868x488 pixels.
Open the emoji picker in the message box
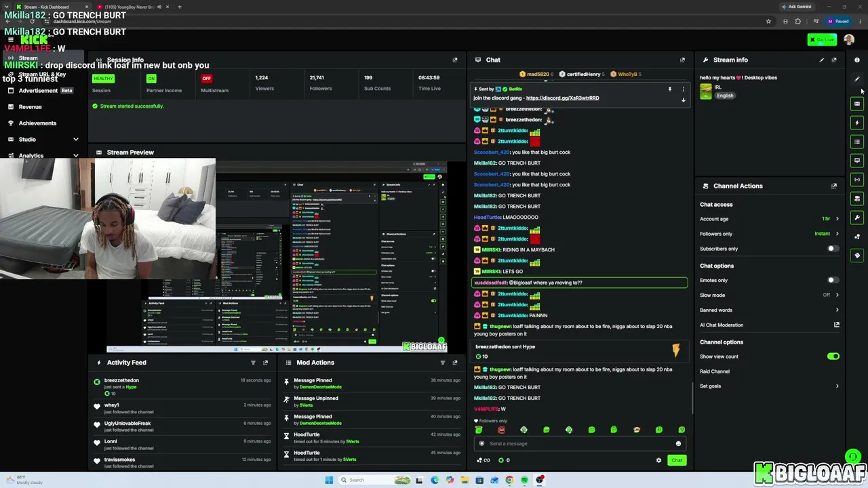(678, 444)
